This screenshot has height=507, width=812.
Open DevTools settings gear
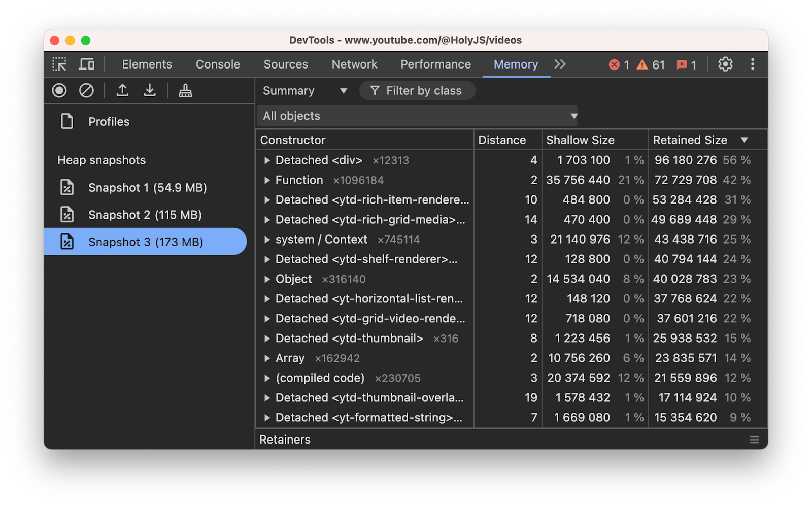(725, 64)
